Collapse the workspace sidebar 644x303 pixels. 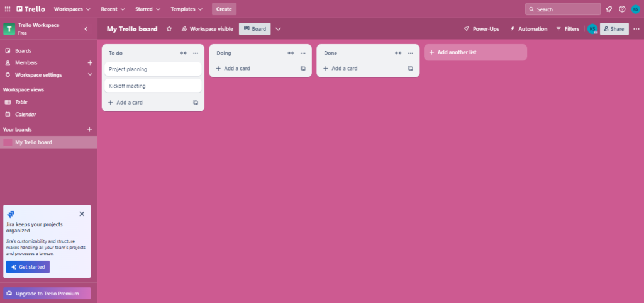(86, 28)
